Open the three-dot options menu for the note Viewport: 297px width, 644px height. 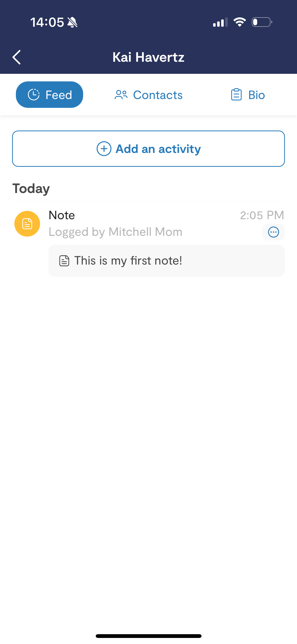(273, 232)
